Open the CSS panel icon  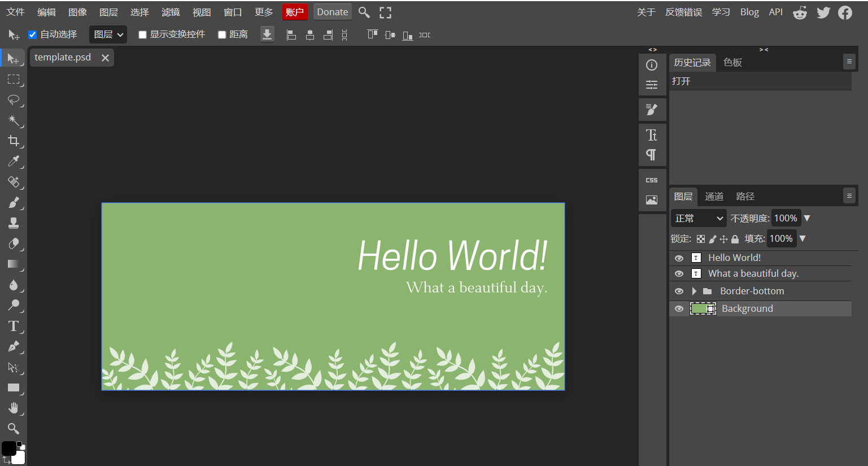click(652, 180)
